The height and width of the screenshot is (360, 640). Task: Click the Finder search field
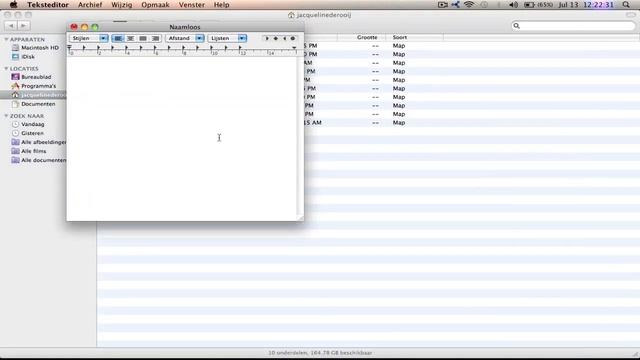pos(573,26)
